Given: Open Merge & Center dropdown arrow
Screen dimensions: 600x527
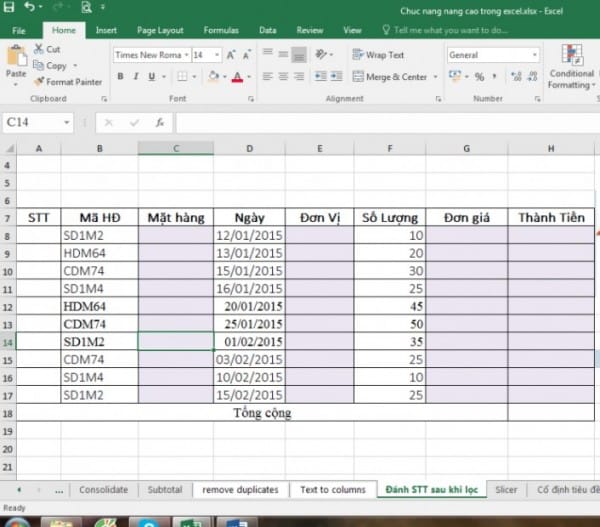Looking at the screenshot, I should (435, 77).
